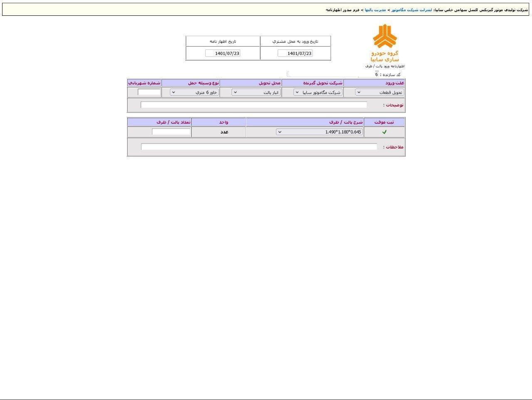The height and width of the screenshot is (400, 532).
Task: Go to the مدیریت پالتها breadcrumb link
Action: click(375, 10)
